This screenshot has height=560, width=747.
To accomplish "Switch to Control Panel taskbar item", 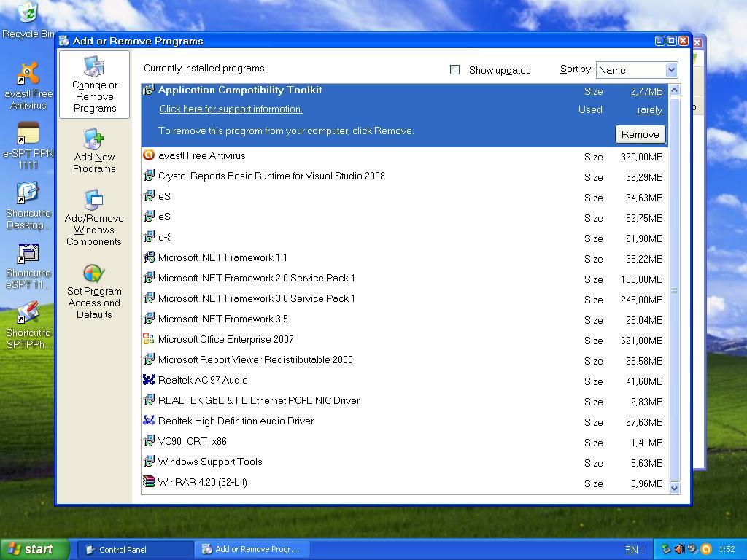I will coord(135,550).
